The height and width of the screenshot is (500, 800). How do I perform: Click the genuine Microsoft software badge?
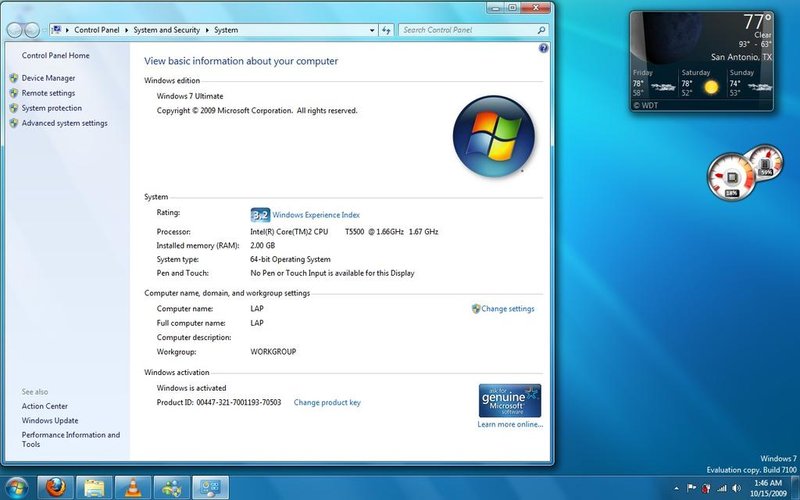pyautogui.click(x=510, y=401)
